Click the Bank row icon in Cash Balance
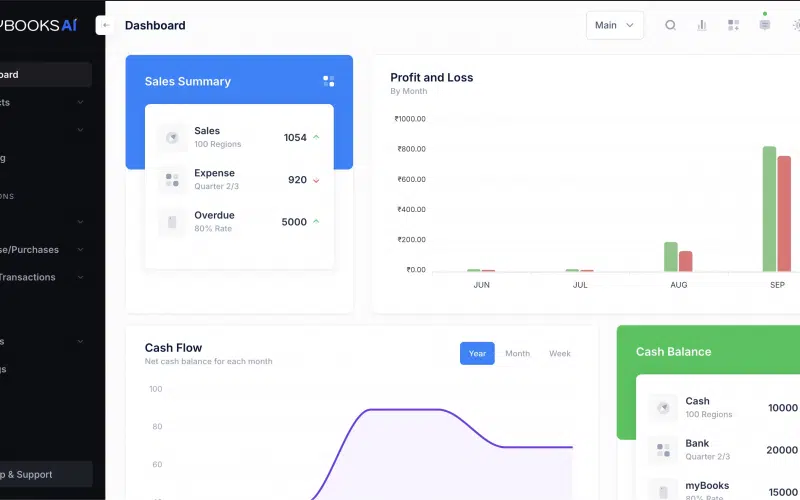800x500 pixels. click(662, 450)
